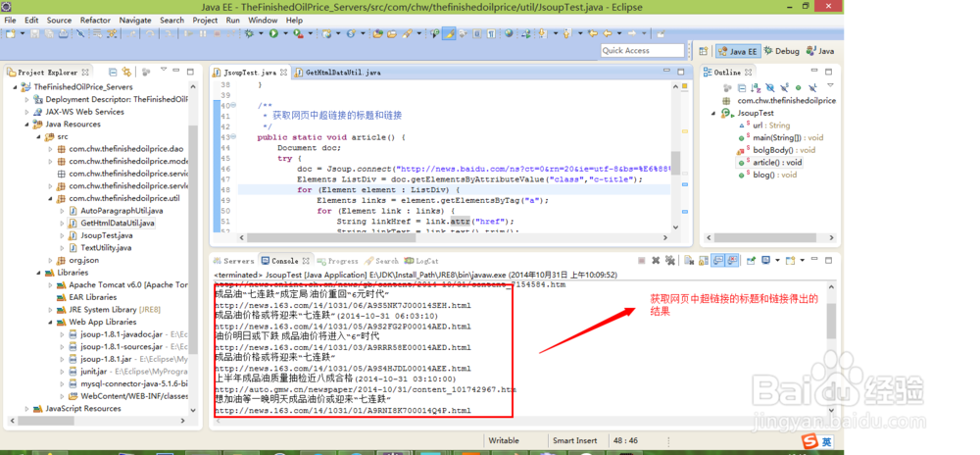Select TextUtility.java in Project Explorer
Image resolution: width=980 pixels, height=455 pixels.
106,248
